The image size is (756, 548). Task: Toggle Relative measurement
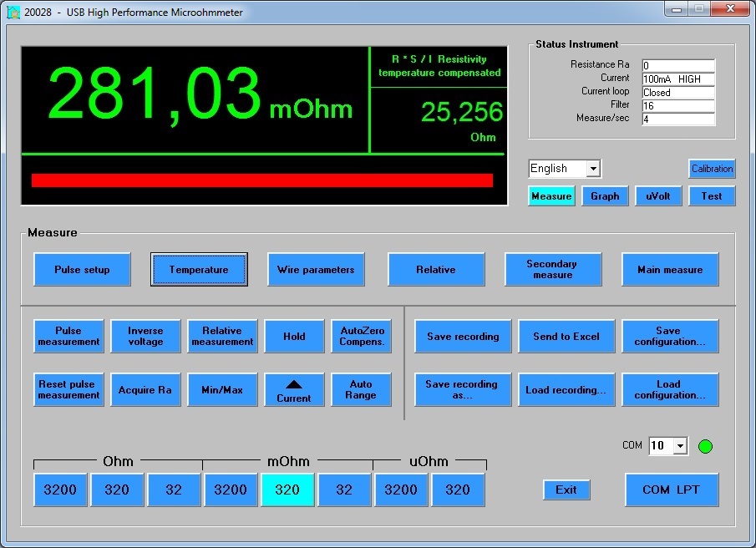(222, 337)
